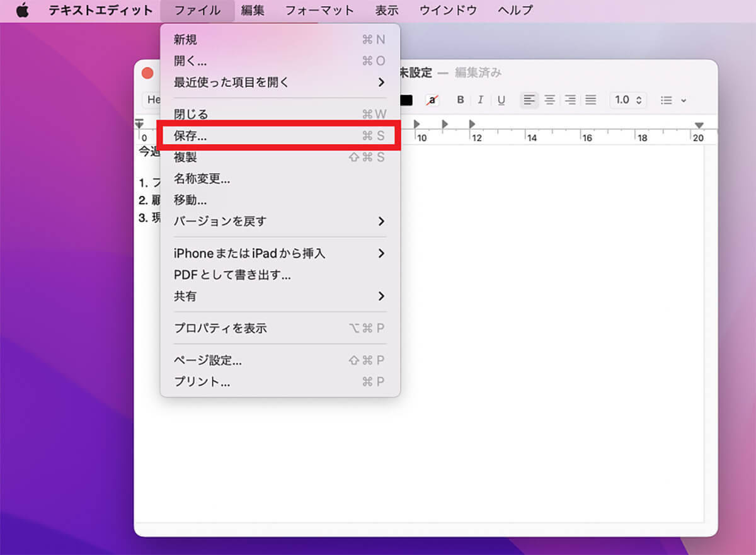The width and height of the screenshot is (756, 555).
Task: Click the right indent marker on ruler
Action: click(699, 125)
